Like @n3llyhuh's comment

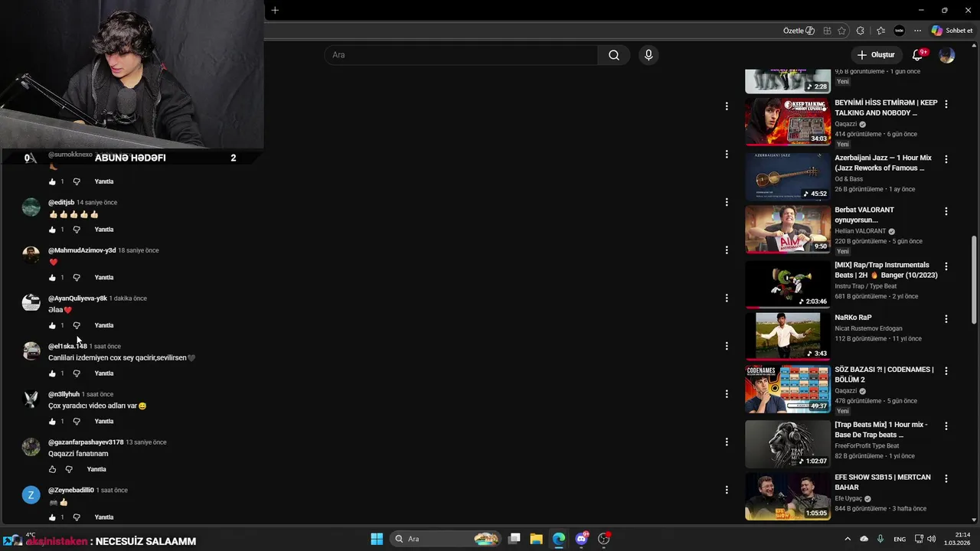pos(52,422)
